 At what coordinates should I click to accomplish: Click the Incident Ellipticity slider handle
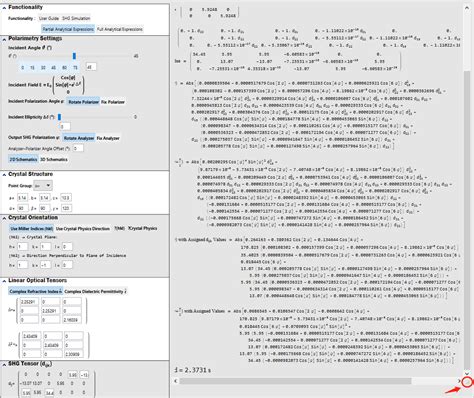coord(59,117)
